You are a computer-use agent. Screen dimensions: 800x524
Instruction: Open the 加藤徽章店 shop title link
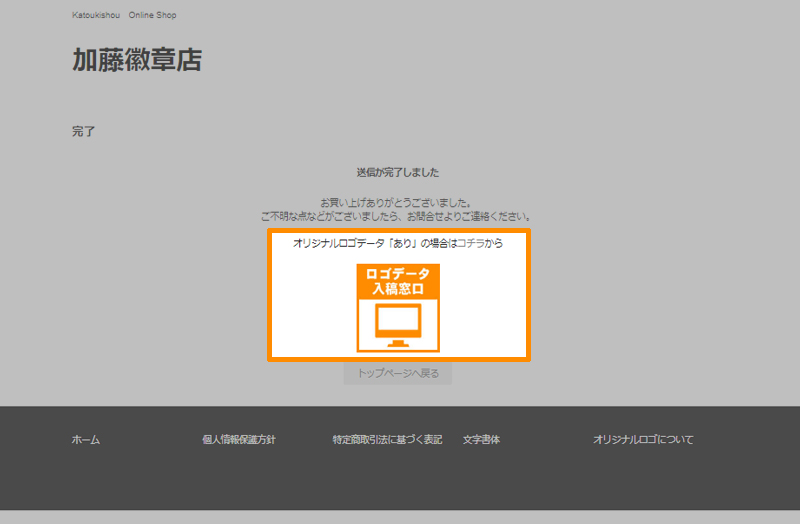(137, 60)
